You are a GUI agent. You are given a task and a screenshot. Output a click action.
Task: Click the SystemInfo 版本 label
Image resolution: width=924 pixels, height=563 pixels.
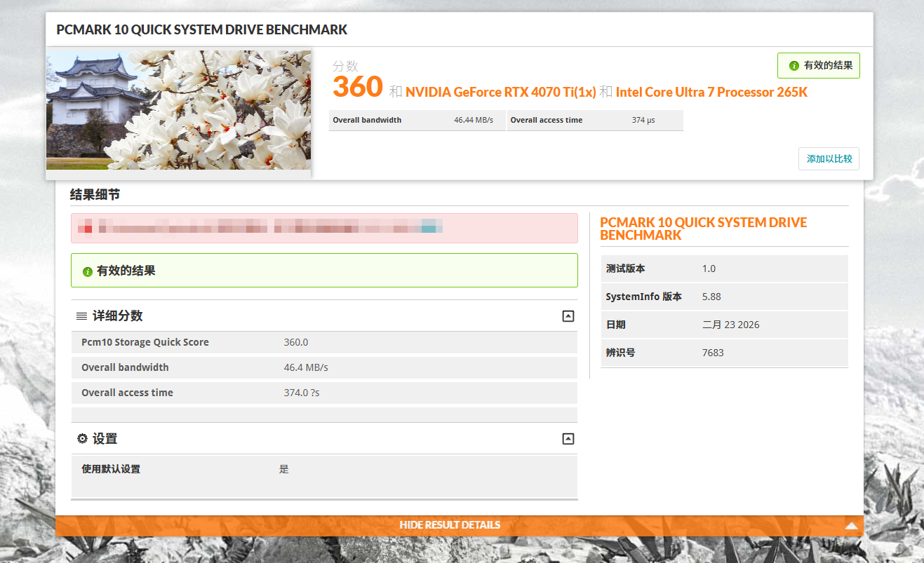point(643,297)
